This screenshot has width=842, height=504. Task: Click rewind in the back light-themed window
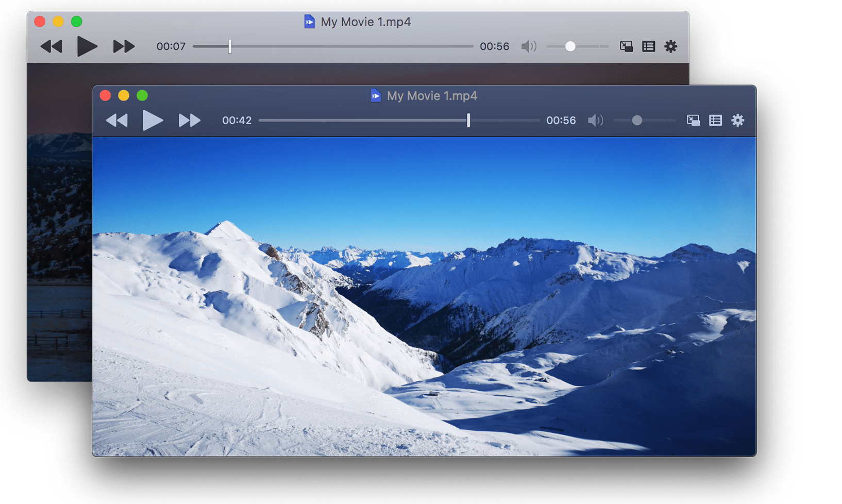51,46
